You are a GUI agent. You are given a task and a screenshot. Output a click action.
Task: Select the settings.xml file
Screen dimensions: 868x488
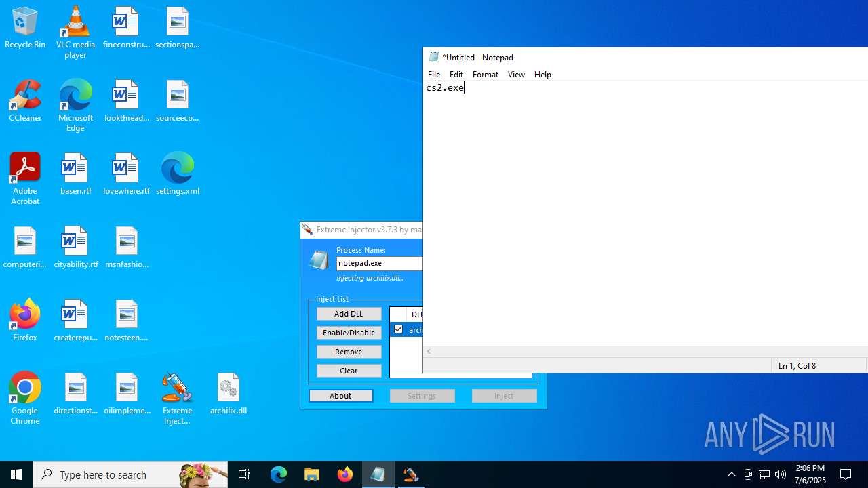tap(177, 175)
